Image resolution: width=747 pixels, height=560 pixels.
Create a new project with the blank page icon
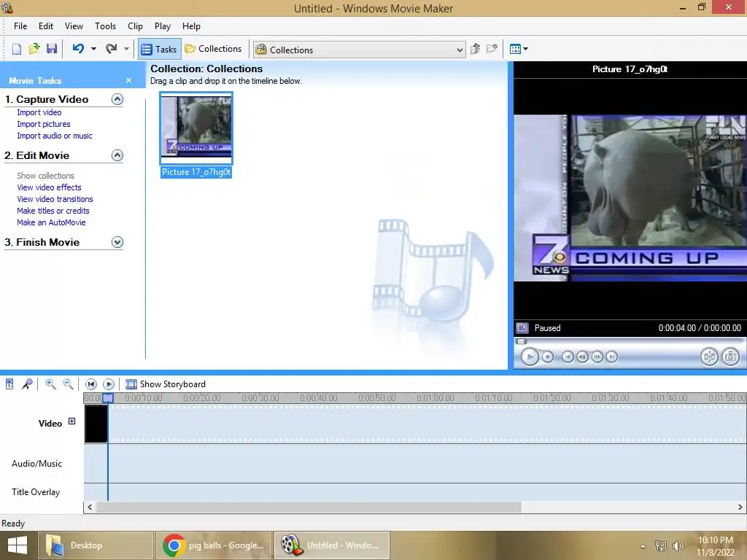[x=17, y=49]
